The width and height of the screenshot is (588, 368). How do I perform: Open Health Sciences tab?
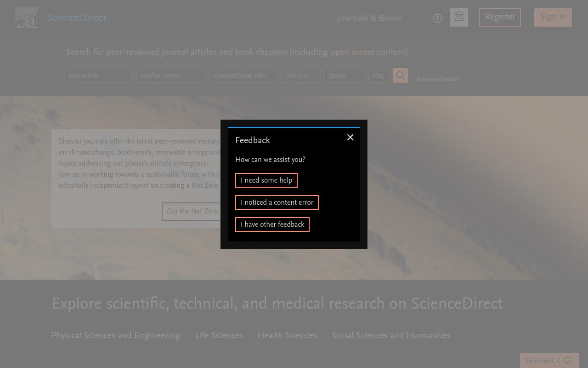tap(287, 336)
